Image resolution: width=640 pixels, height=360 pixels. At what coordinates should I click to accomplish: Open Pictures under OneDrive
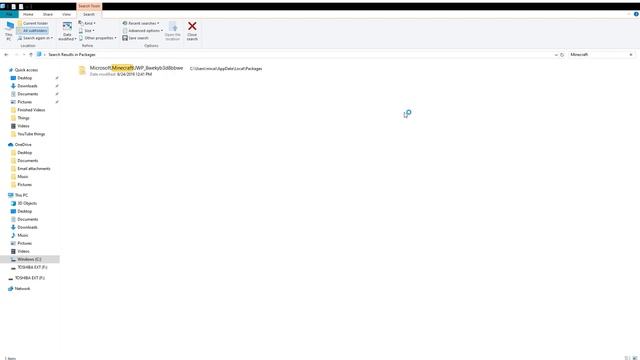pyautogui.click(x=24, y=184)
